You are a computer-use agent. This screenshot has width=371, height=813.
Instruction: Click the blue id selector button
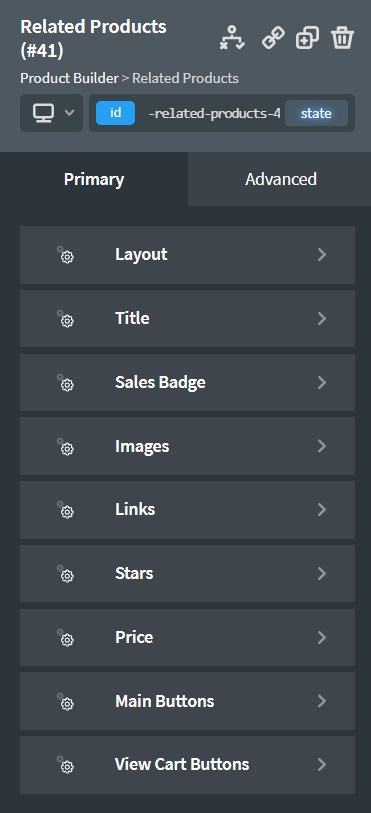coord(116,113)
